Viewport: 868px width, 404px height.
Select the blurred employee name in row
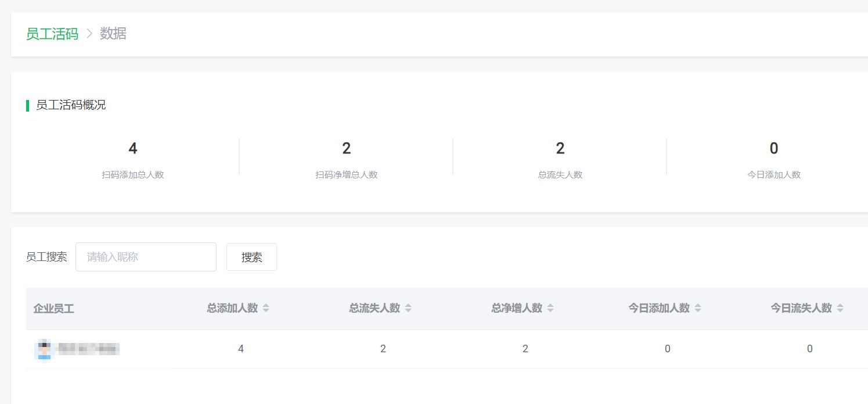click(x=88, y=349)
